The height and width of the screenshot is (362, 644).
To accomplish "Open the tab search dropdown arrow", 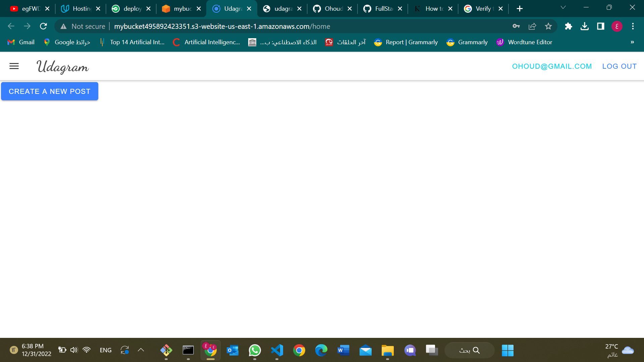I will (x=563, y=7).
